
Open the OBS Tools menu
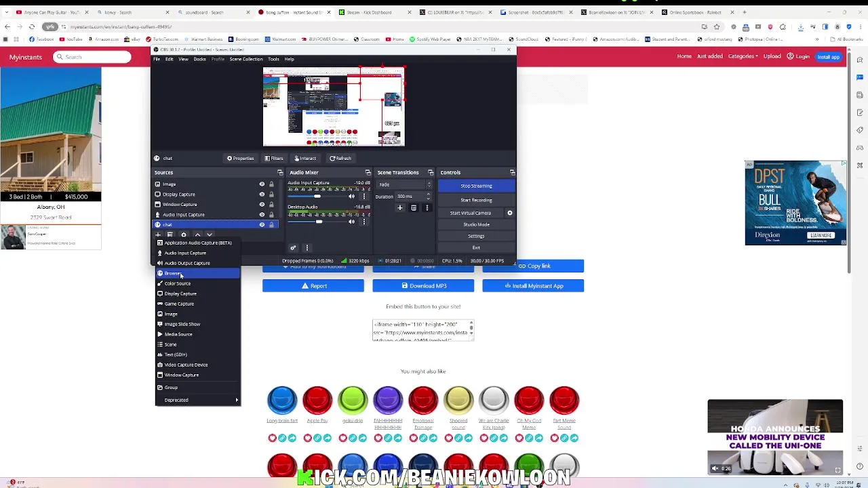pos(274,59)
